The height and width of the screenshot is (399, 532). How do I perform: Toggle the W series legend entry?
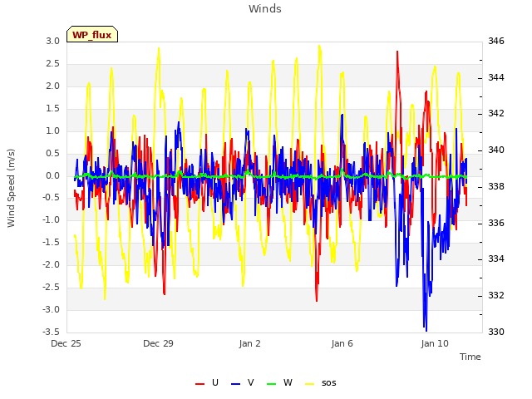[x=279, y=383]
